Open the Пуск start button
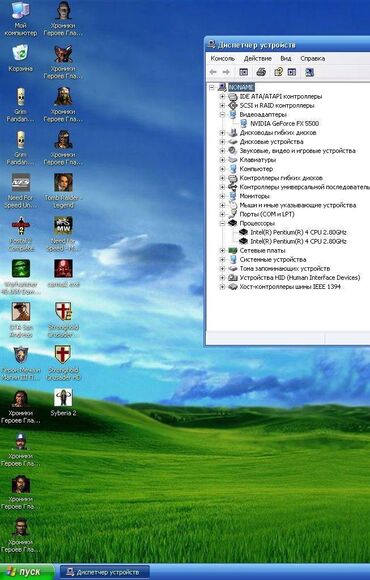370x580 pixels. click(x=27, y=572)
